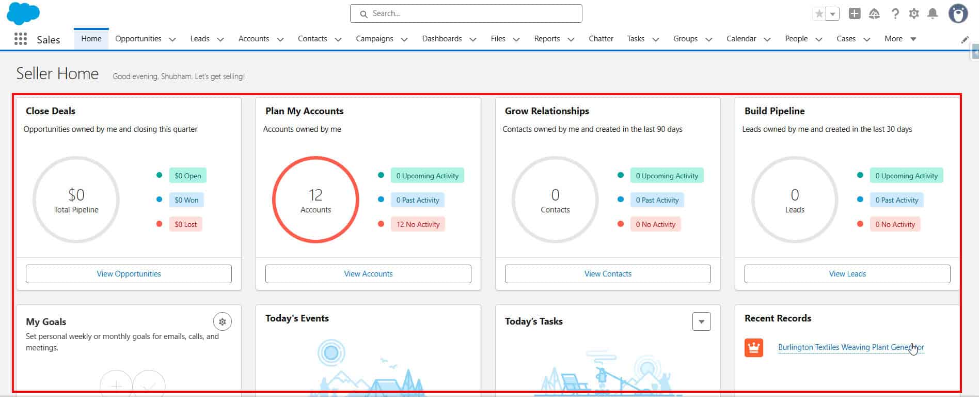Open the My Goals settings gear
The image size is (980, 400).
[x=223, y=321]
